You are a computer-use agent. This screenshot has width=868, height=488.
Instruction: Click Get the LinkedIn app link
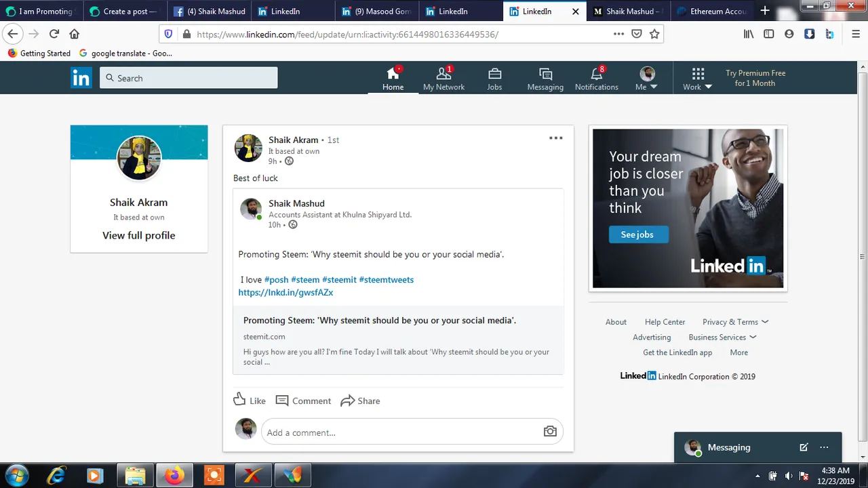[677, 352]
